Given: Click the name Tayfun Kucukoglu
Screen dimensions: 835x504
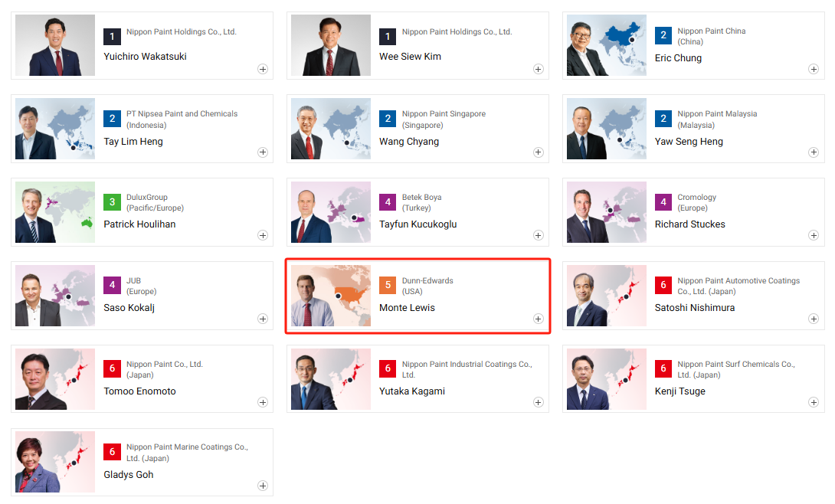Looking at the screenshot, I should point(418,224).
